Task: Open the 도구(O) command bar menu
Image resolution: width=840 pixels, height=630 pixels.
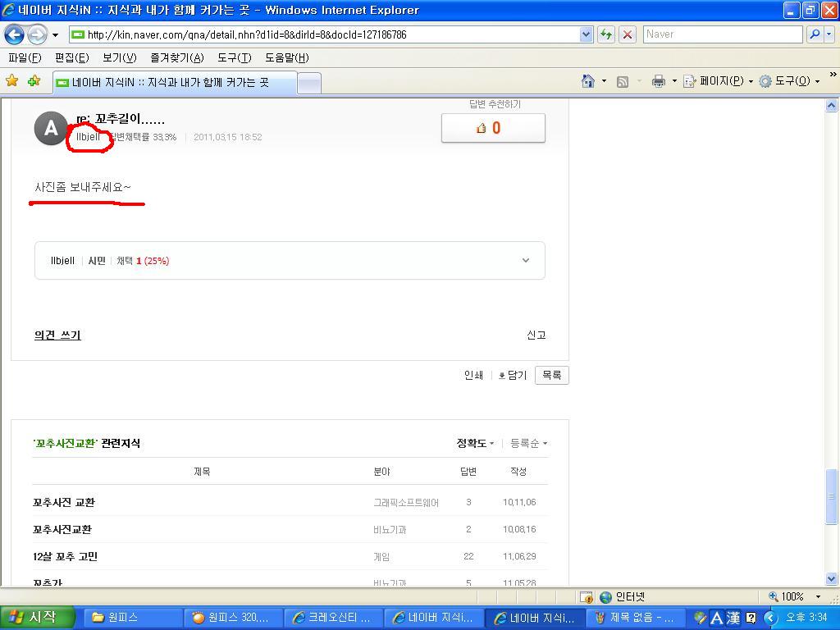Action: click(x=790, y=81)
